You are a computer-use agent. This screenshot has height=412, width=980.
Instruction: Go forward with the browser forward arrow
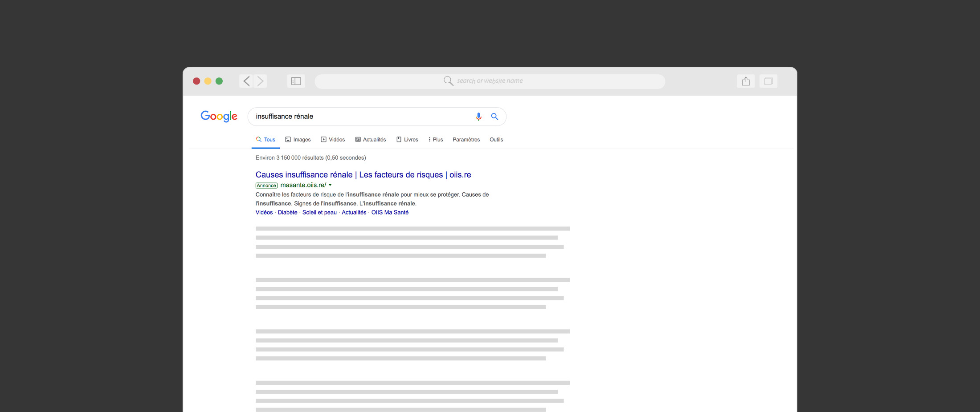[261, 81]
